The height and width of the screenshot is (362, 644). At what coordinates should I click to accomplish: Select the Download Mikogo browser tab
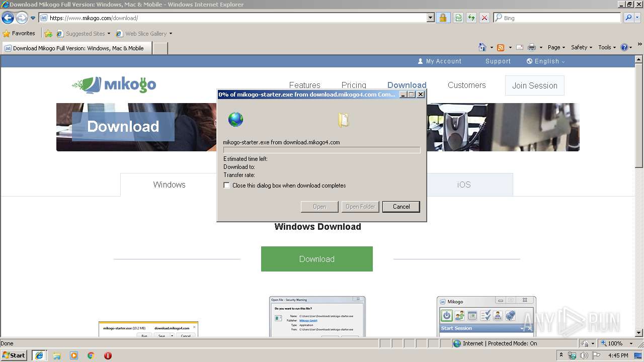tap(77, 48)
